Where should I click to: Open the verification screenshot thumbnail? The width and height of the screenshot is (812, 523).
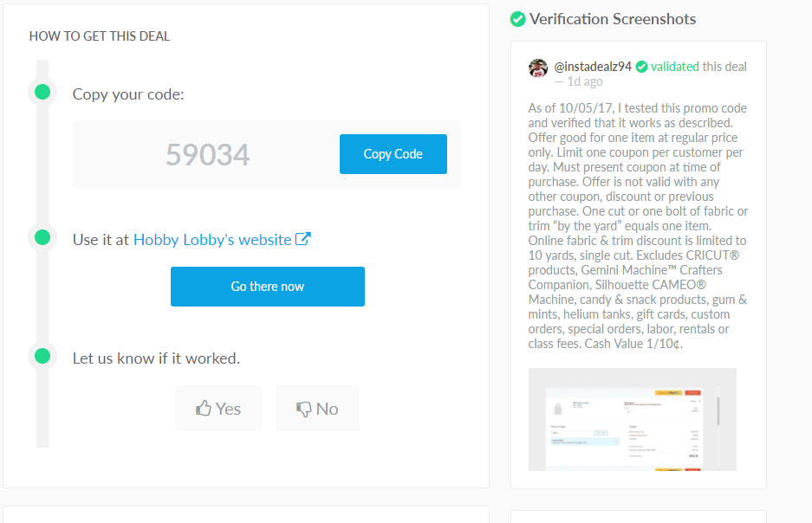[632, 419]
